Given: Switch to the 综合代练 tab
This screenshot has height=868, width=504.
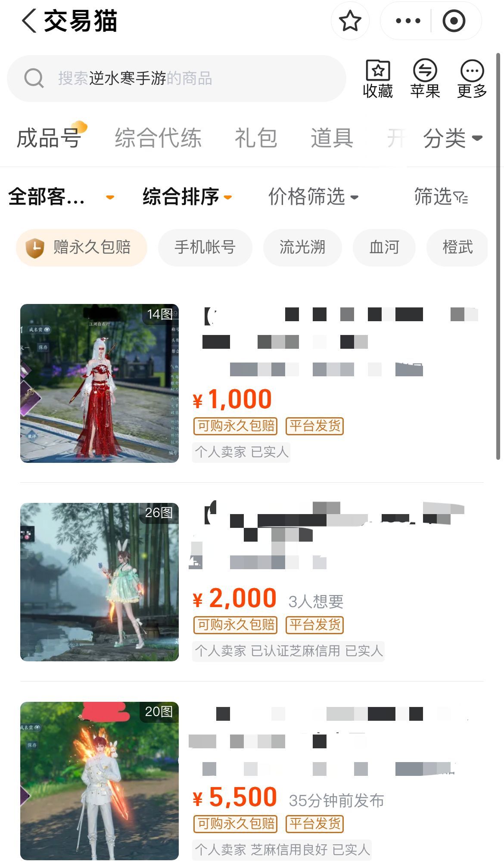Looking at the screenshot, I should click(x=158, y=138).
